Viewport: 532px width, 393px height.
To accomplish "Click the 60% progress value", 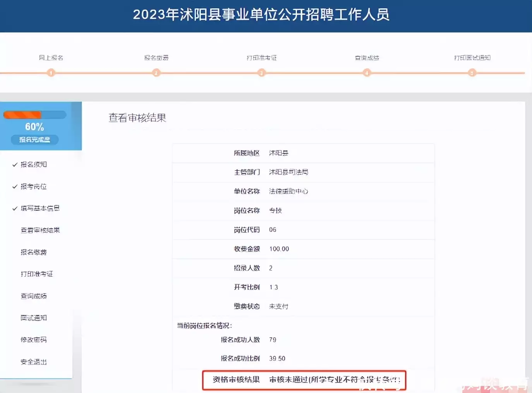I will (x=34, y=127).
